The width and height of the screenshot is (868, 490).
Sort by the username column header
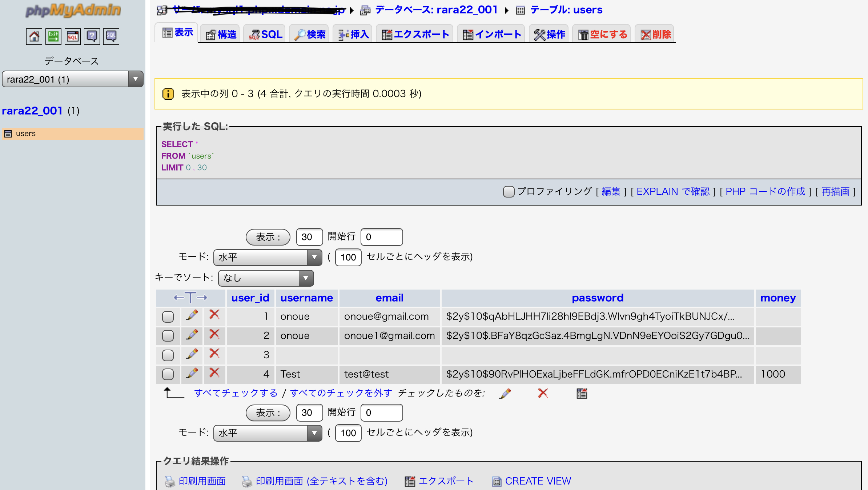coord(306,298)
